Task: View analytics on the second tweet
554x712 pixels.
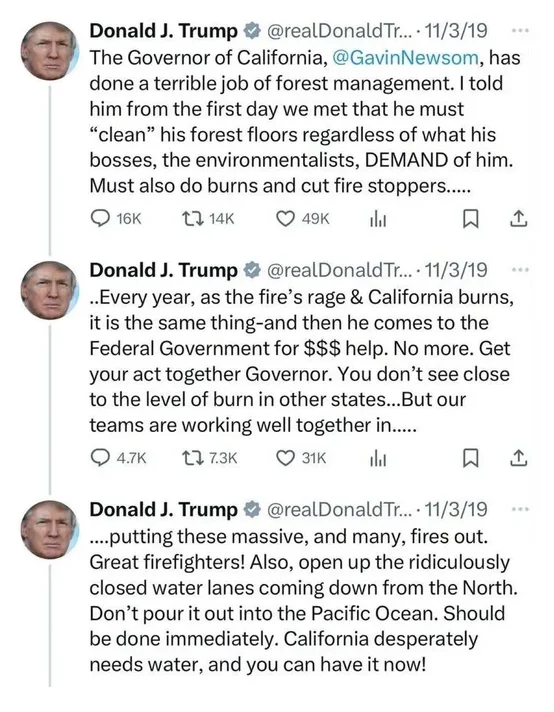Action: 378,459
